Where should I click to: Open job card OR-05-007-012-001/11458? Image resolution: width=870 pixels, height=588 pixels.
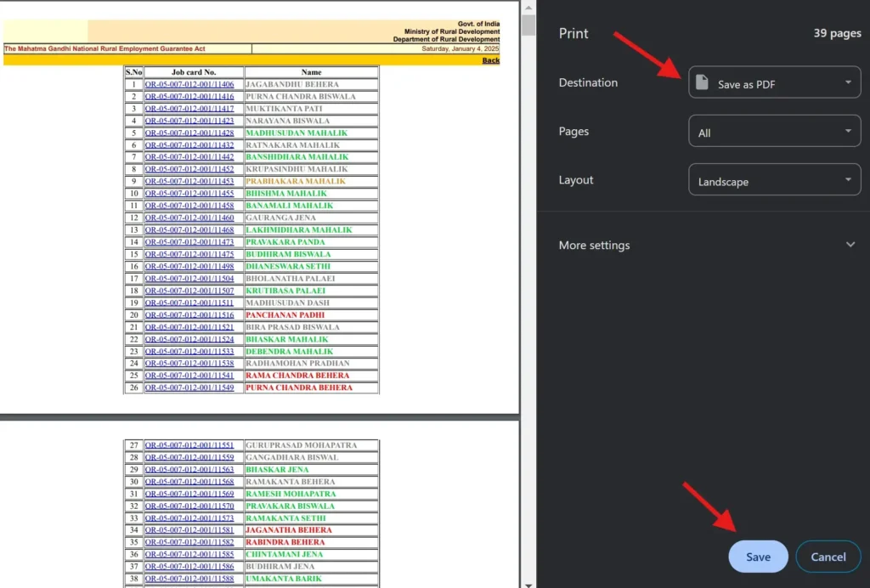tap(189, 206)
